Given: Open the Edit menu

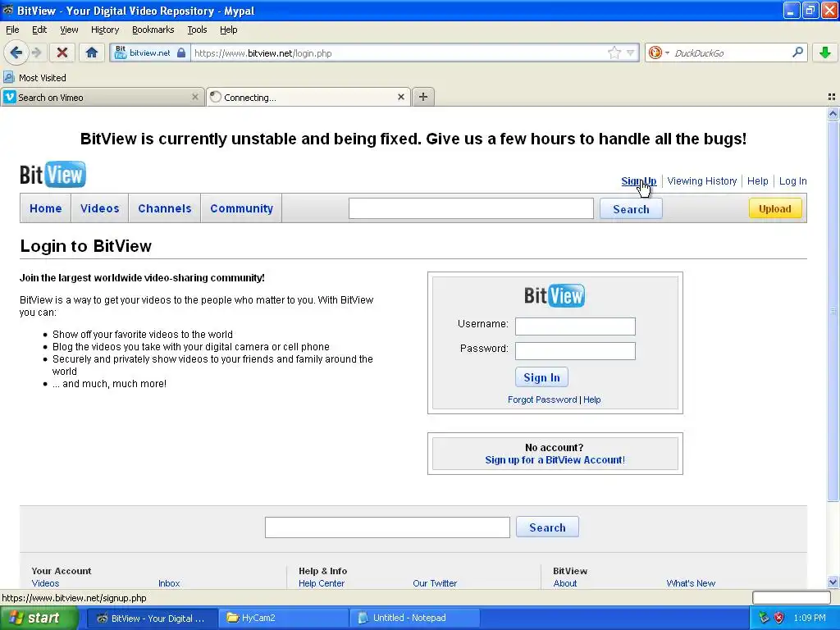Looking at the screenshot, I should (x=39, y=30).
